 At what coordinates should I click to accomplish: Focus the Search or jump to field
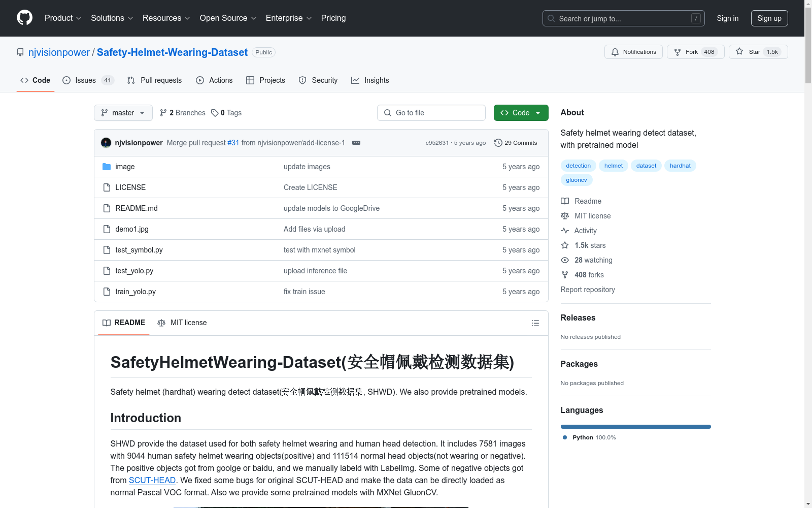(624, 18)
